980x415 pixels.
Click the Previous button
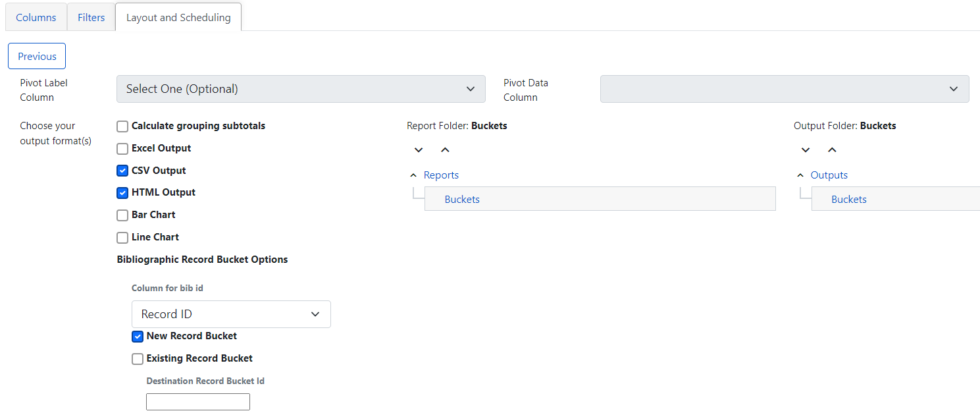[36, 56]
